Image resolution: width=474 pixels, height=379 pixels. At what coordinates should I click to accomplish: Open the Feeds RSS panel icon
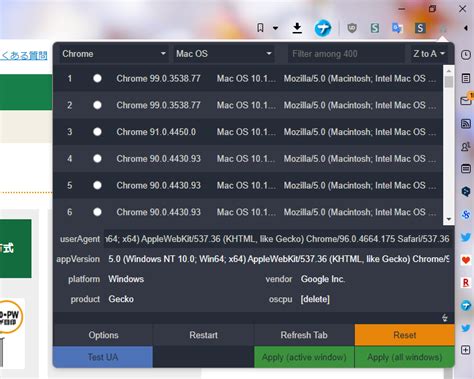click(466, 124)
